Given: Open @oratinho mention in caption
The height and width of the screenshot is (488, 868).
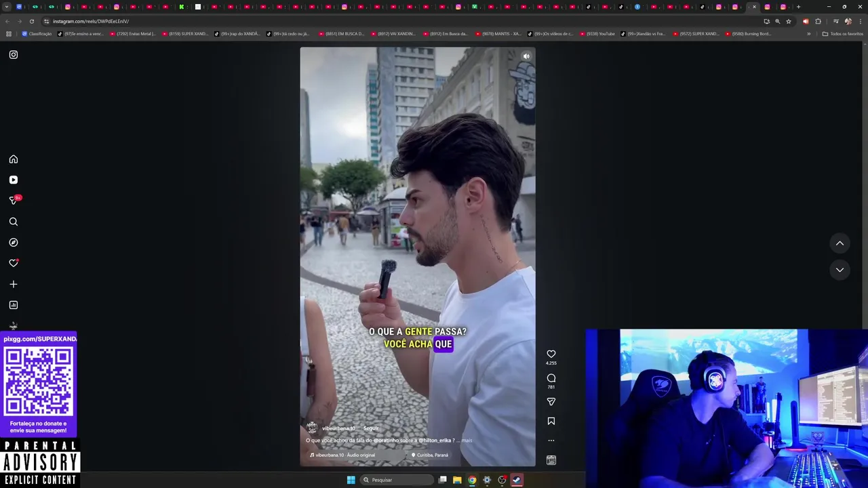Looking at the screenshot, I should 387,441.
